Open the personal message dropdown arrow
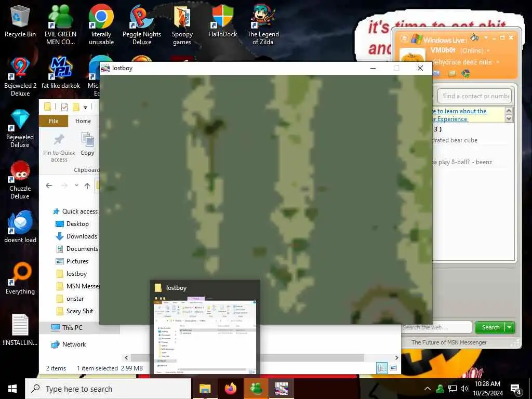Viewport: 532px width, 399px height. pos(498,62)
